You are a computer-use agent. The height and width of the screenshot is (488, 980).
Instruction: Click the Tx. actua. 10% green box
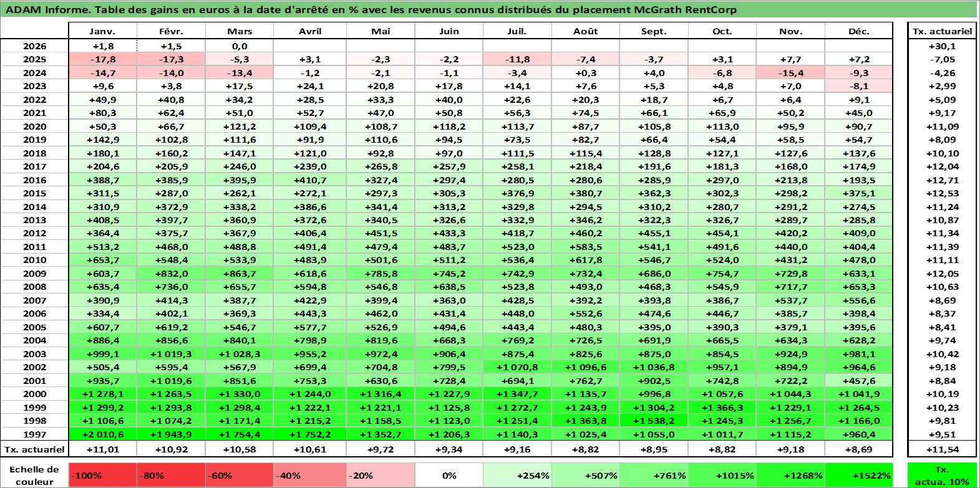coord(942,475)
